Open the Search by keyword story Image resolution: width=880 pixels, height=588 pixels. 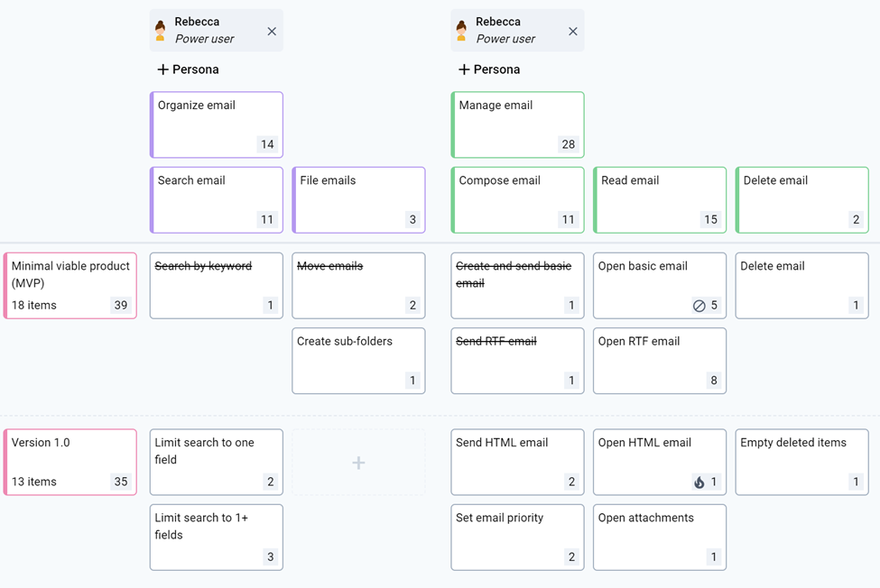(x=217, y=286)
